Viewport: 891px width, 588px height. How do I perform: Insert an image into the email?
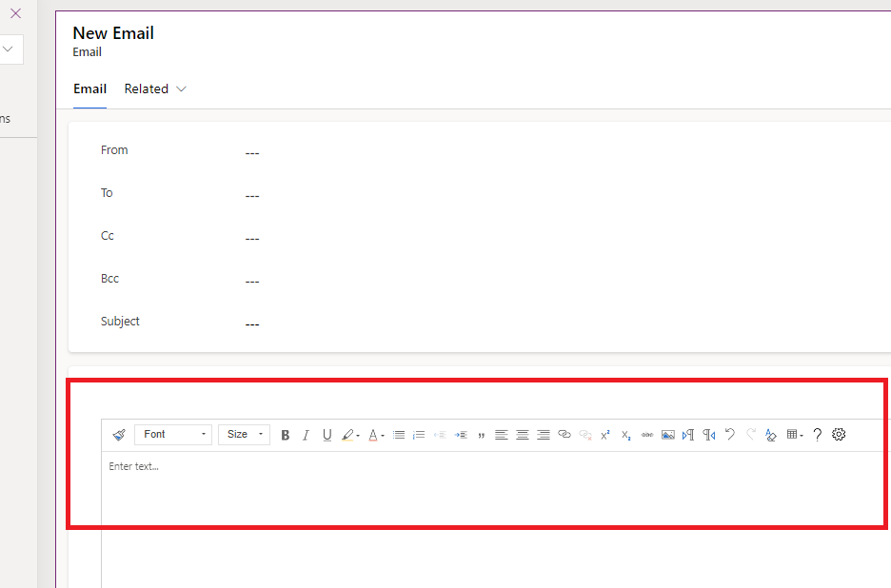[668, 435]
